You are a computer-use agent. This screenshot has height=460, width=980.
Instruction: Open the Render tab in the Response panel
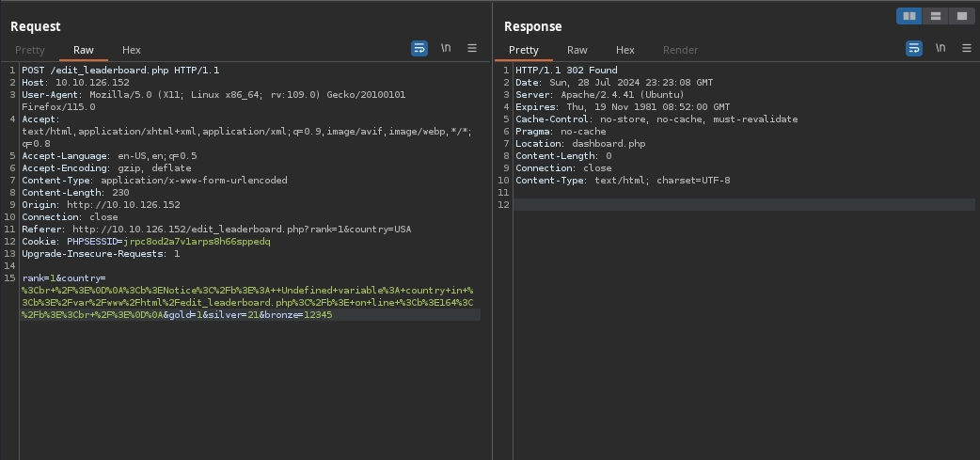click(680, 50)
